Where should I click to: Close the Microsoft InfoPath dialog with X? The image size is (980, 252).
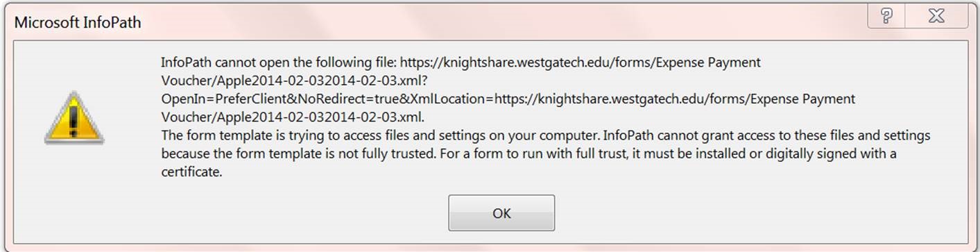pyautogui.click(x=936, y=16)
